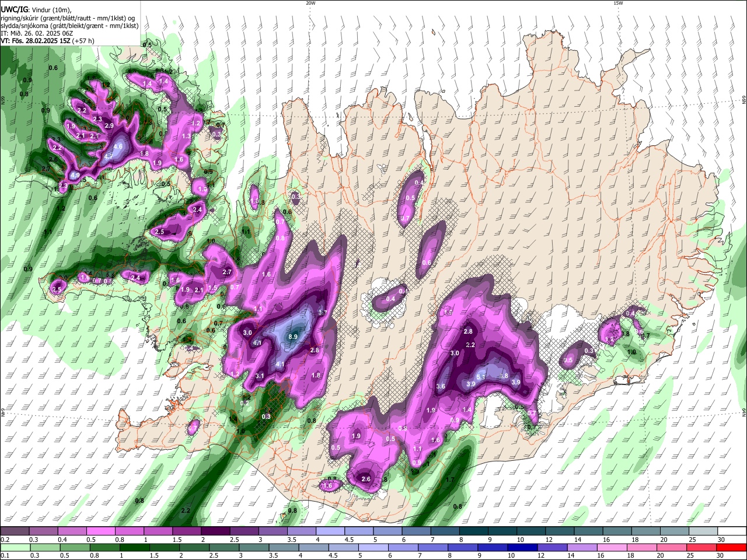Image resolution: width=747 pixels, height=560 pixels.
Task: Click the 4.6 value in the Westfjords
Action: 118,146
